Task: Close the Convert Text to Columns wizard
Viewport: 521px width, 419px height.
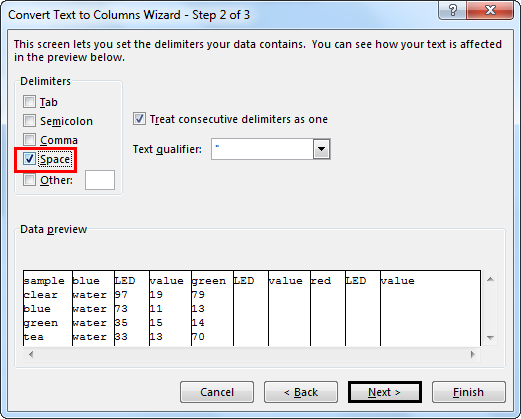Action: [x=490, y=10]
